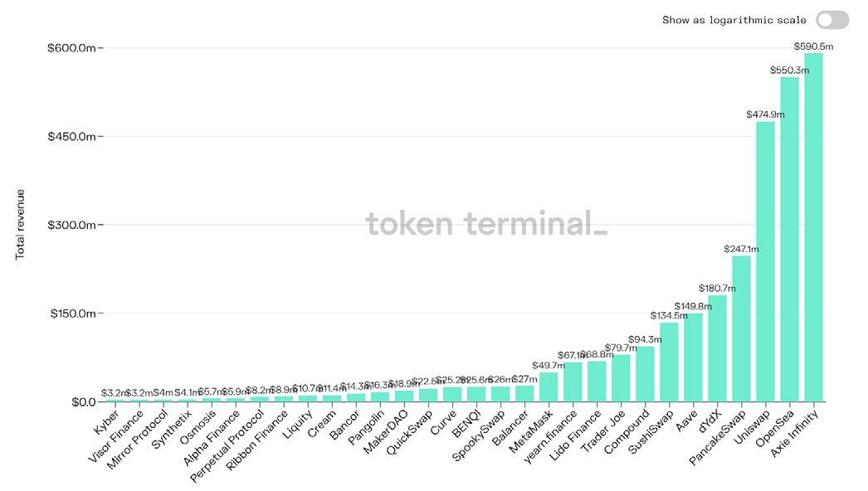This screenshot has height=491, width=868.
Task: Click the $600.0m y-axis tick label
Action: [71, 48]
